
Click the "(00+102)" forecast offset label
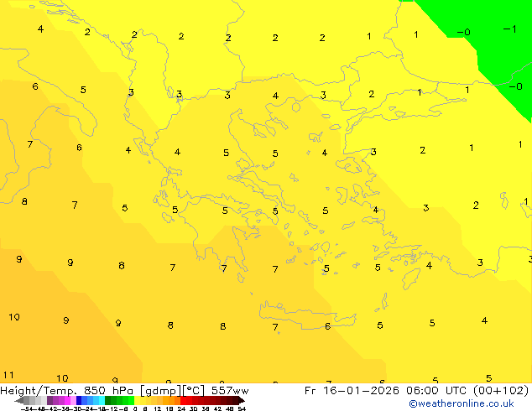[501, 391]
